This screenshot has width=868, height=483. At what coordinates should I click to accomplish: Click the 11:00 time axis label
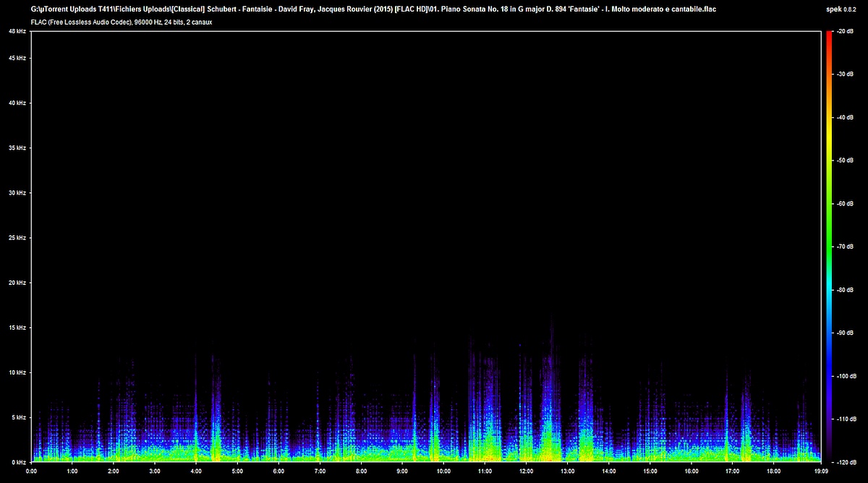[485, 471]
